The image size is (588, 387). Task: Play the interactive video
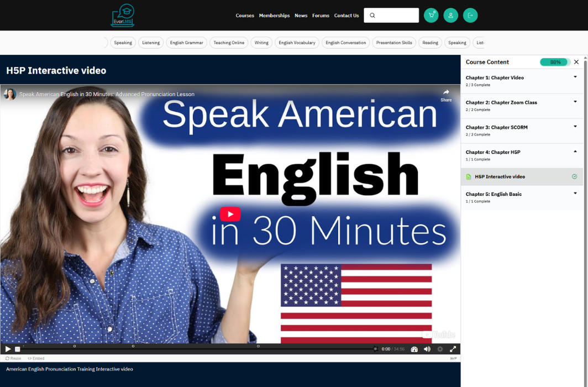tap(8, 349)
